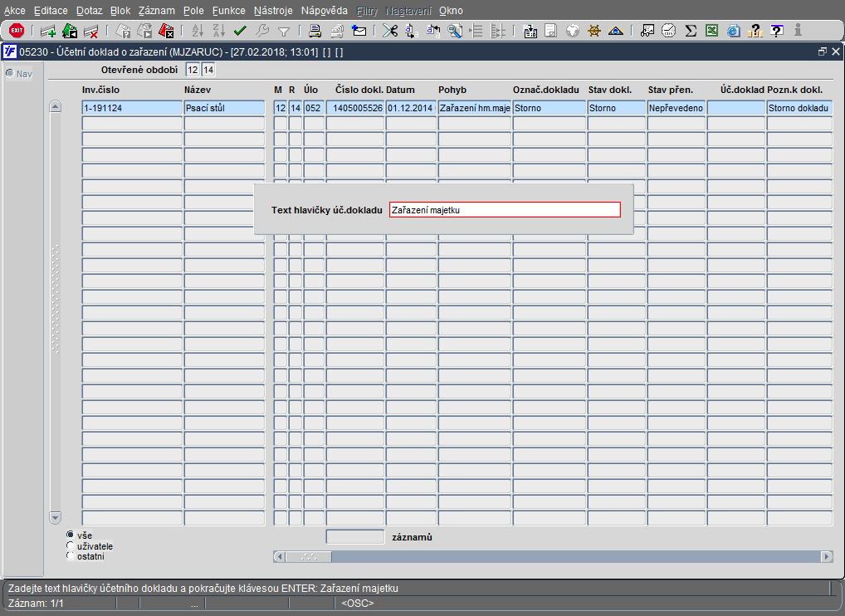Image resolution: width=845 pixels, height=616 pixels.
Task: Select the 'uživatele' radio button
Action: click(x=70, y=545)
